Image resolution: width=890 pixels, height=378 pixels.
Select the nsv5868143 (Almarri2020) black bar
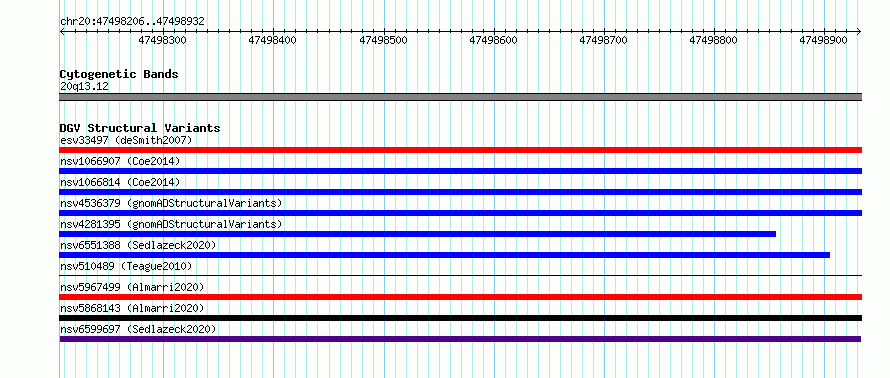pyautogui.click(x=460, y=318)
